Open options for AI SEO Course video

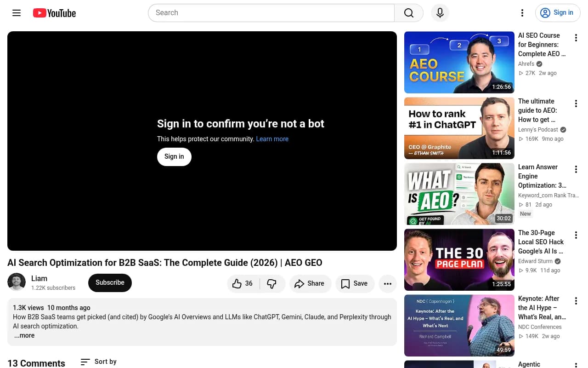coord(576,38)
